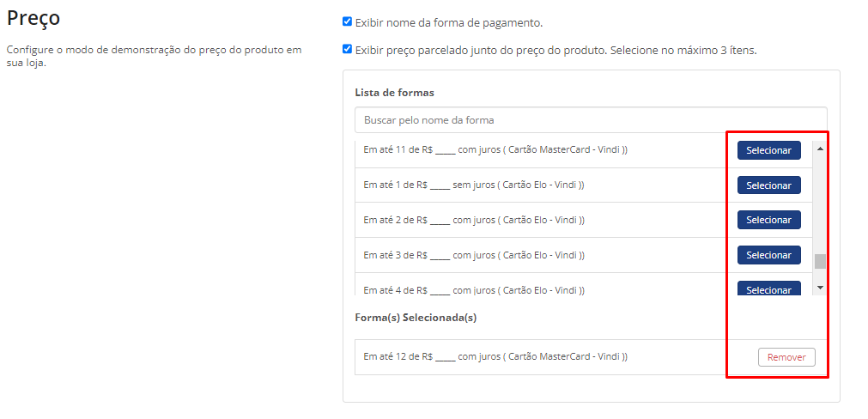Image resolution: width=868 pixels, height=419 pixels.
Task: Click the "Preço" section heading
Action: (x=33, y=19)
